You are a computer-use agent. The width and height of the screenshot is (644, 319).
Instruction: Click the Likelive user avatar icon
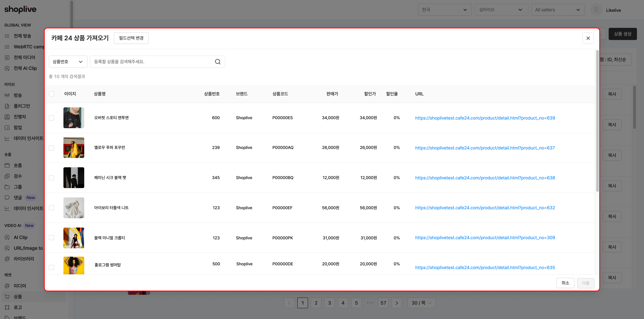coord(596,10)
